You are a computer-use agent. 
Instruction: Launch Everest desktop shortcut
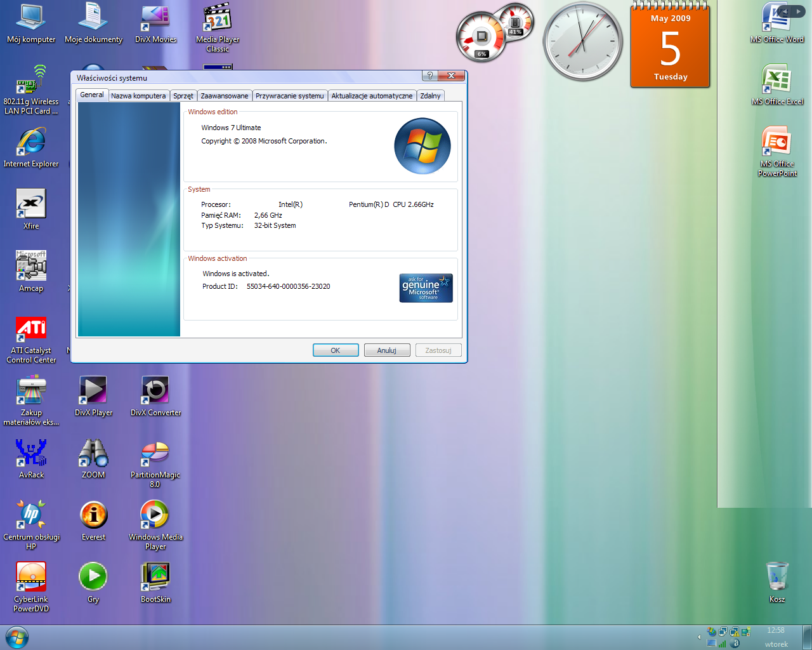pyautogui.click(x=93, y=521)
